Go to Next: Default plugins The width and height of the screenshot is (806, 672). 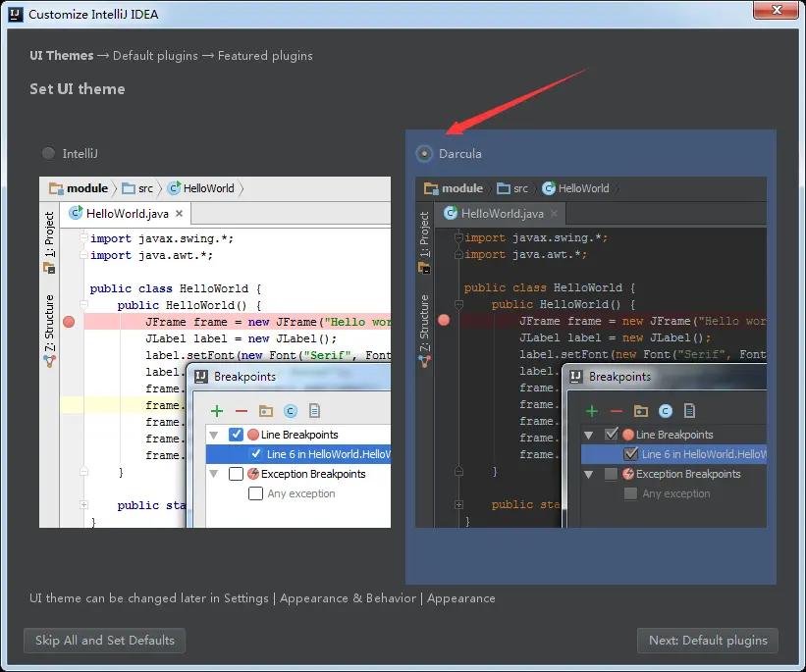pyautogui.click(x=707, y=641)
